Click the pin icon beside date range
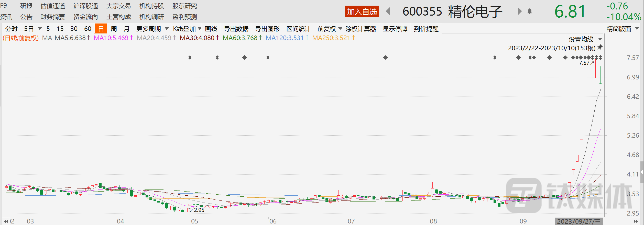Viewport: 644px width, 225px height. coord(600,48)
